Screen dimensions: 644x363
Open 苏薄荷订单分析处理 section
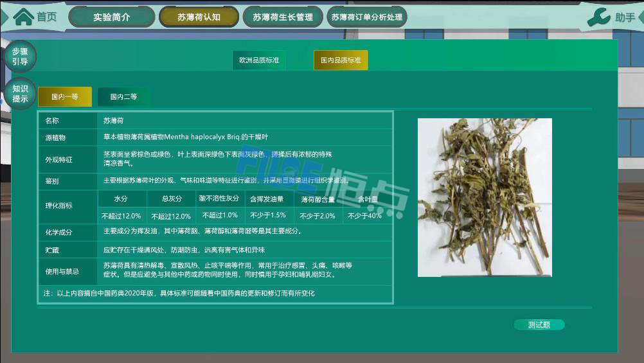pos(366,17)
